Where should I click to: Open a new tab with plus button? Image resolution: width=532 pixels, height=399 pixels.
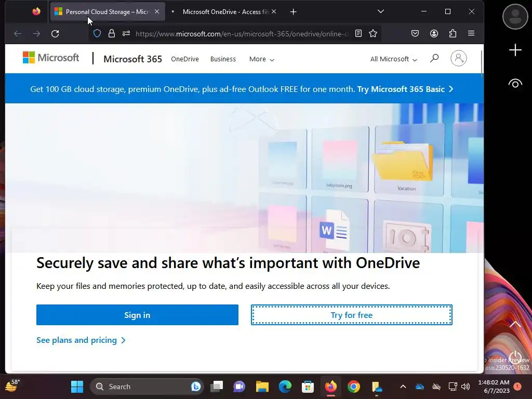tap(294, 12)
